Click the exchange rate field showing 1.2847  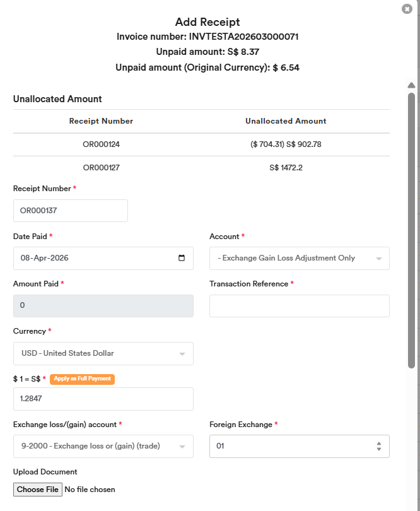103,399
